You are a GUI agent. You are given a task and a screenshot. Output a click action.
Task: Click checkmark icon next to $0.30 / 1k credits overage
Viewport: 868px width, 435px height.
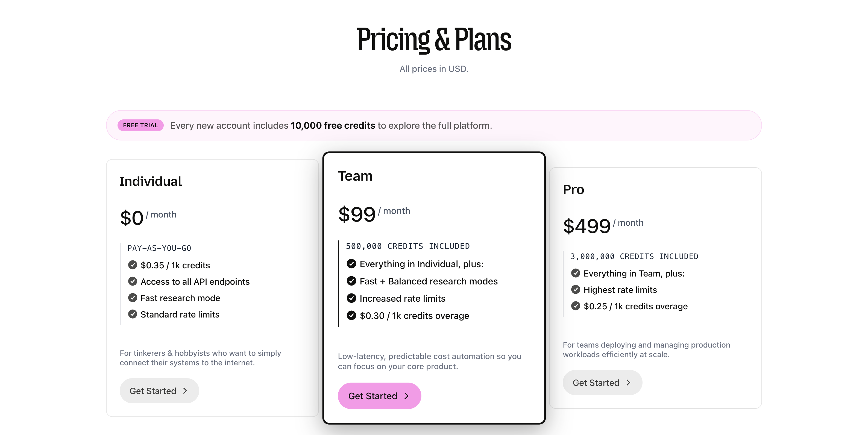[351, 315]
